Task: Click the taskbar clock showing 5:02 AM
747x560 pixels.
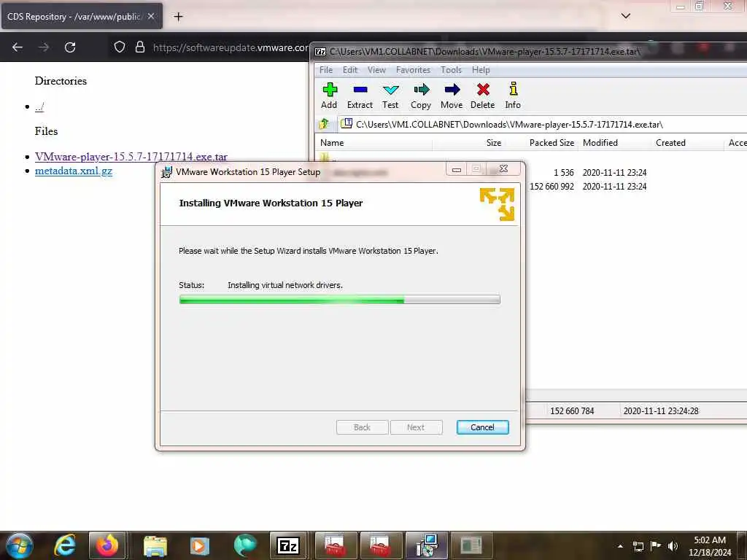Action: click(709, 545)
